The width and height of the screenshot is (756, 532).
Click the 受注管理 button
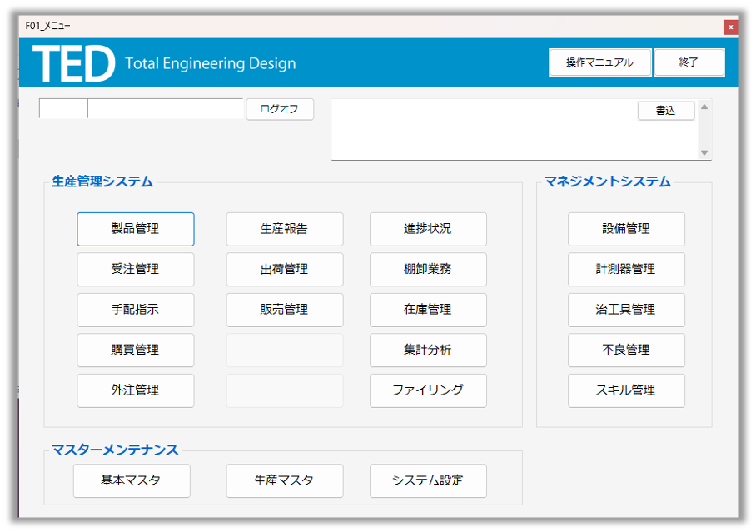[x=135, y=269]
